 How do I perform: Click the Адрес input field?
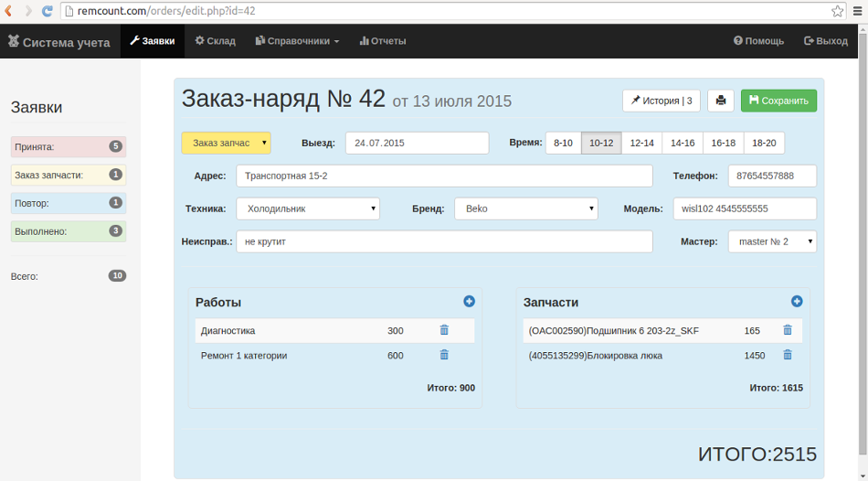[x=444, y=176]
